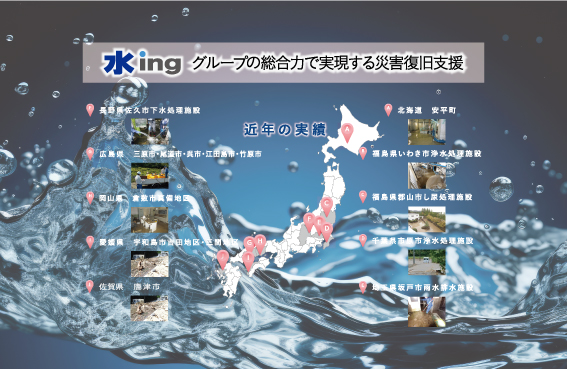Open the 埼玉県坂戸市雨水排水施設 photo thumbnail
567x369 pixels.
427,312
